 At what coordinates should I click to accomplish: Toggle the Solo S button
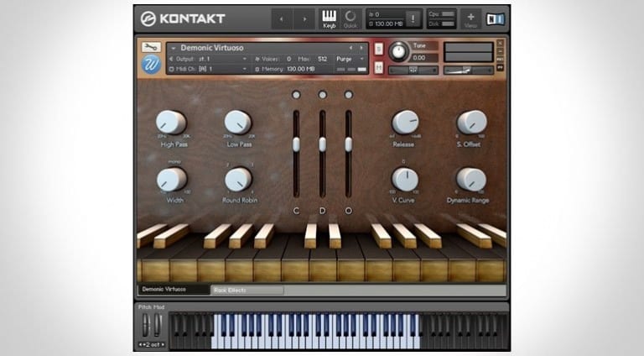click(x=379, y=49)
